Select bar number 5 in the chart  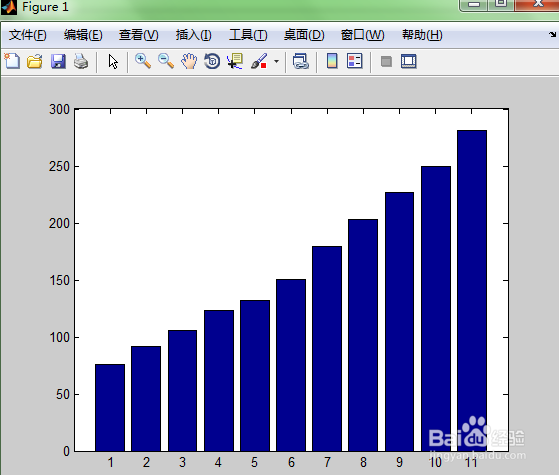tap(255, 376)
